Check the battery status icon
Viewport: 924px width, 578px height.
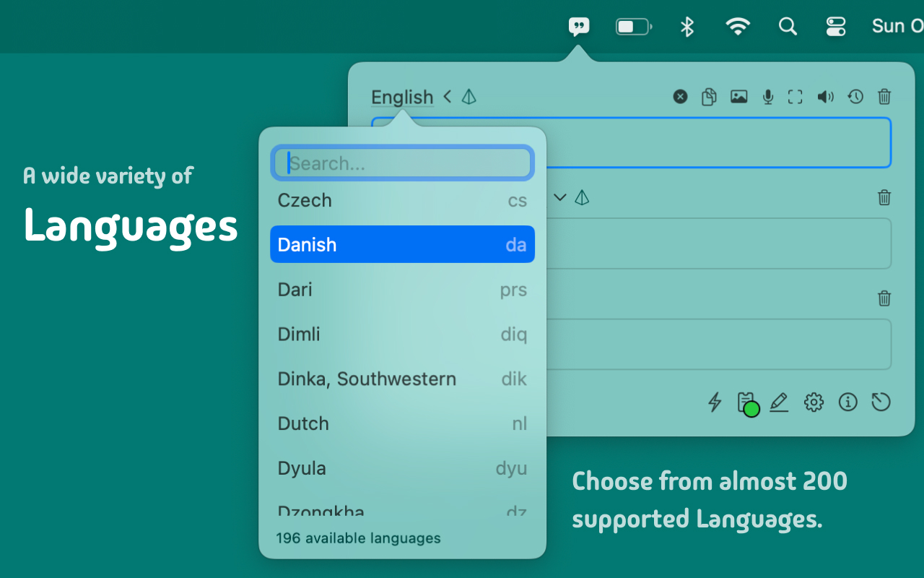634,27
